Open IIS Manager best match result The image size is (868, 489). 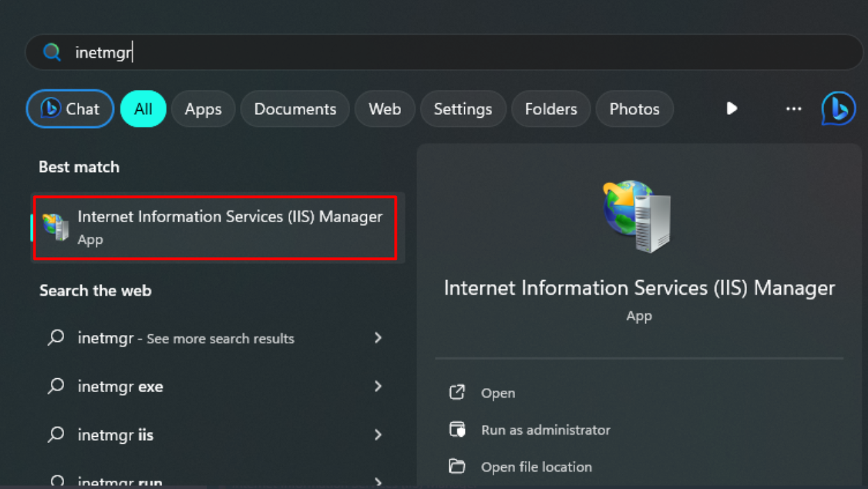[217, 228]
